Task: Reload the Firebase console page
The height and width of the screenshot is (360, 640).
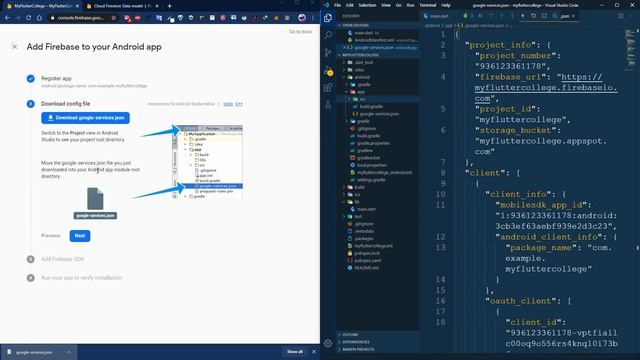Action: pyautogui.click(x=28, y=18)
